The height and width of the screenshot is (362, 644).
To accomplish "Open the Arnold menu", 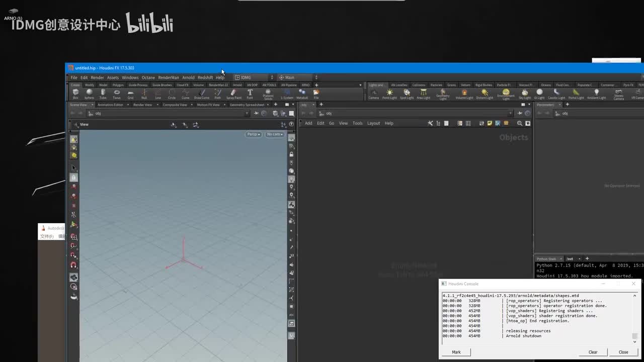I will [x=188, y=78].
